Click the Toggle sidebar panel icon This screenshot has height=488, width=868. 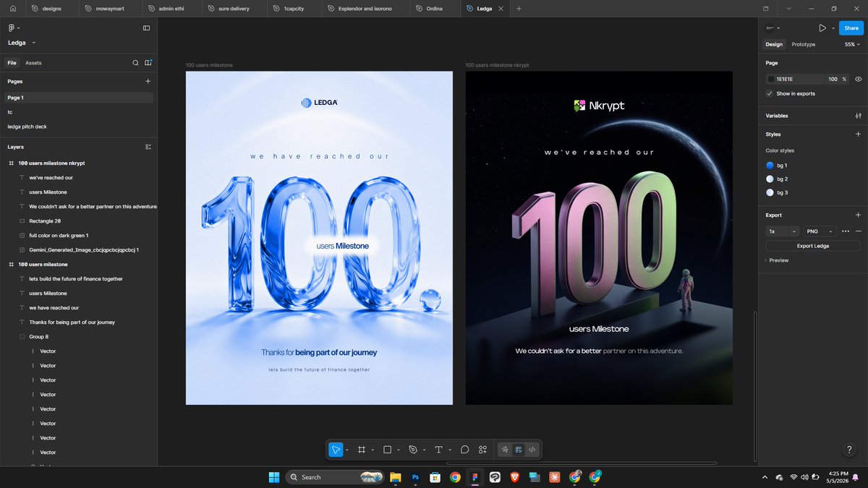[146, 28]
